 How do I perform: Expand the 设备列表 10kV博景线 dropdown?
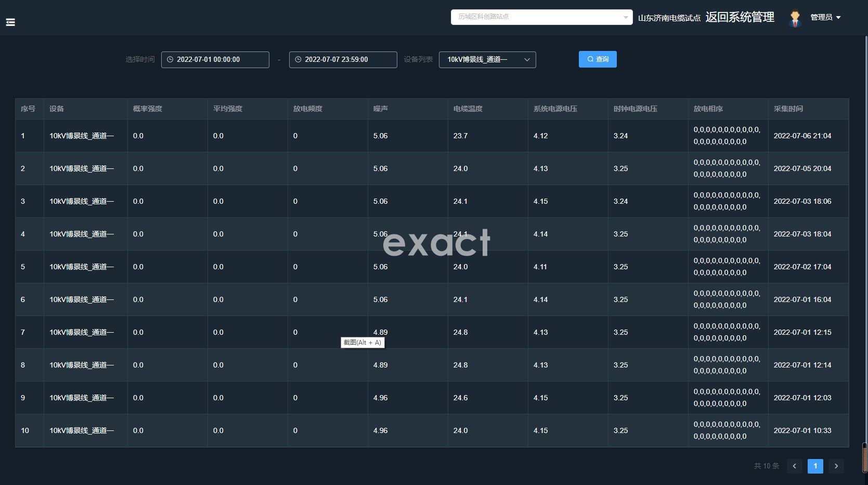(487, 60)
